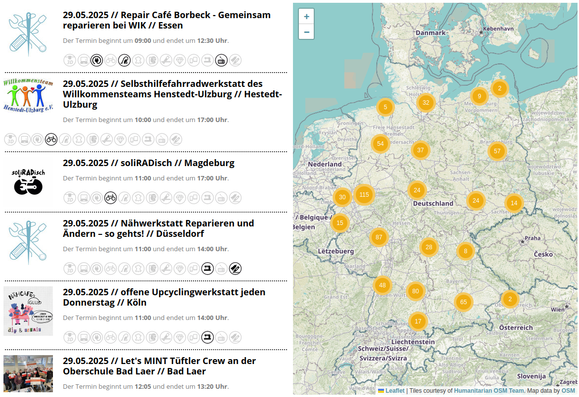Click the electrical plug icon in Repair Café Borbeck row

pyautogui.click(x=97, y=60)
